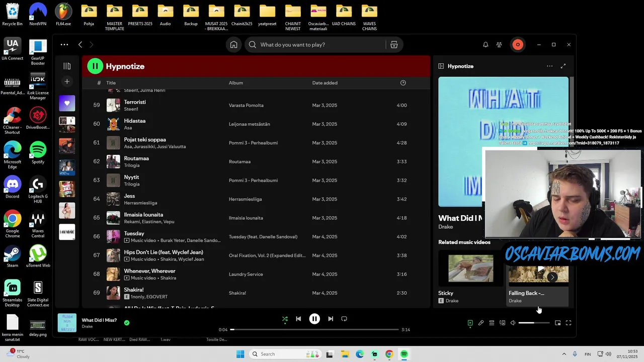Open the user profile avatar
The image size is (644, 362).
(518, 45)
